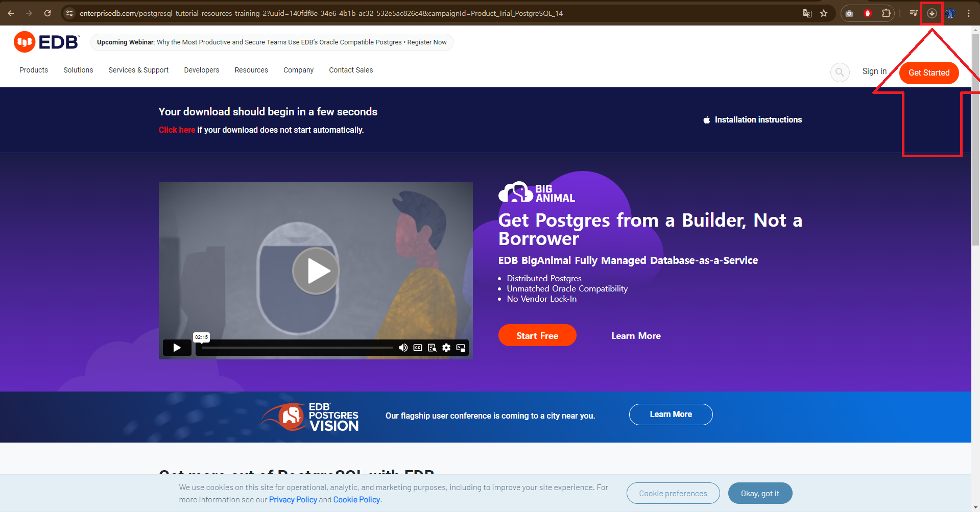
Task: Click the browser forward arrow
Action: 29,13
